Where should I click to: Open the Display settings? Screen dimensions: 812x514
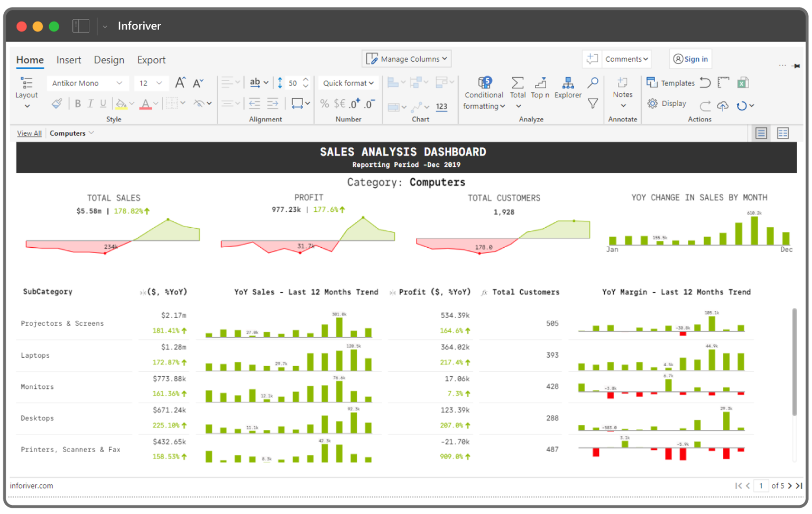667,104
